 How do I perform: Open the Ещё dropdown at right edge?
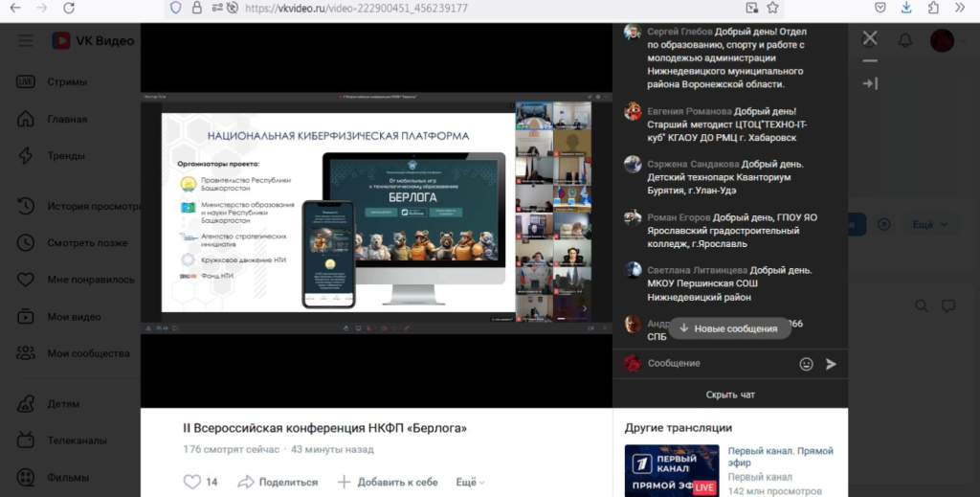click(x=928, y=224)
